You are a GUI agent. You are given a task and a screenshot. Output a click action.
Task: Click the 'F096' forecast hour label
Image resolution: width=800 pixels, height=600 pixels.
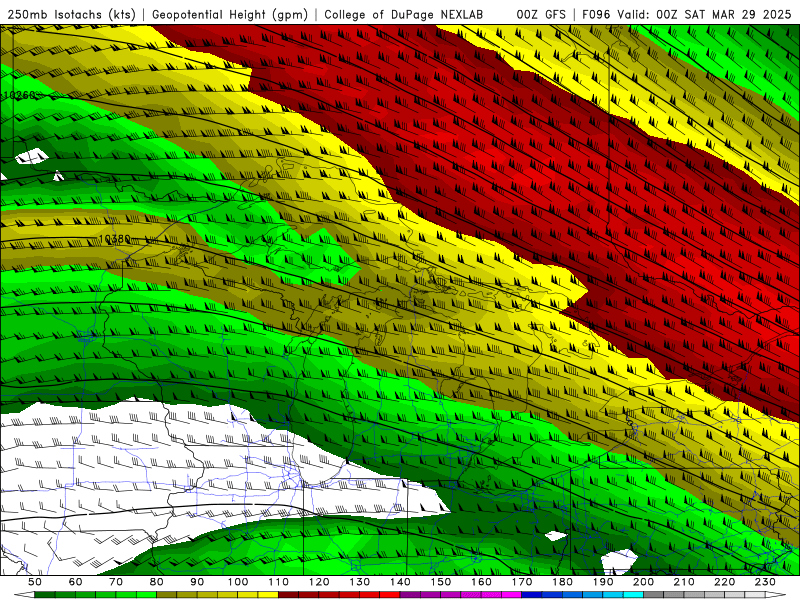[x=596, y=15]
